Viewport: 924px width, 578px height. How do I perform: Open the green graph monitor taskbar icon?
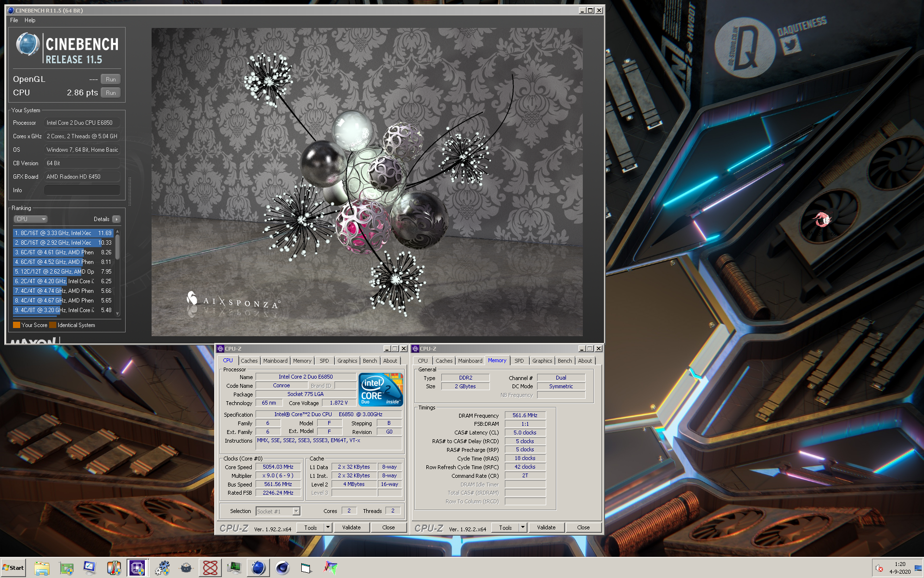pyautogui.click(x=234, y=568)
